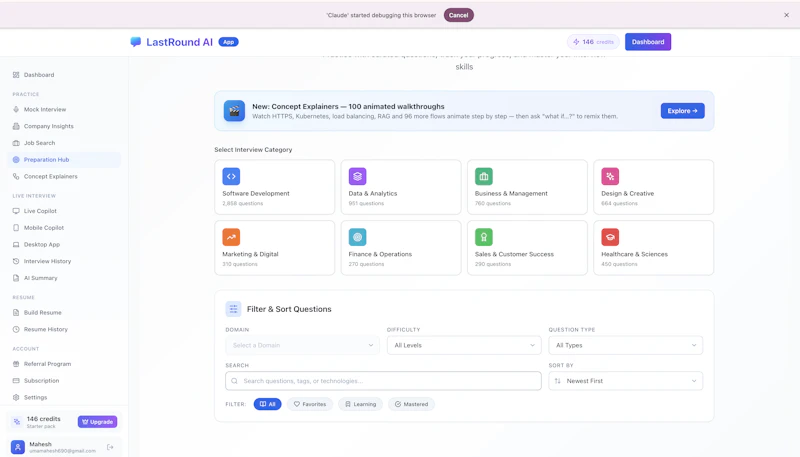The image size is (800, 457).
Task: Open Dashboard in the sidebar
Action: 39,75
